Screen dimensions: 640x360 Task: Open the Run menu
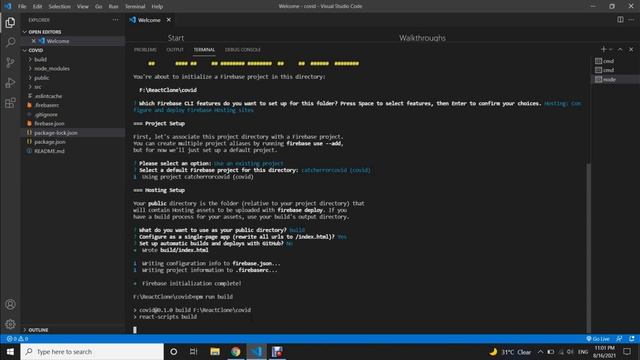(113, 7)
